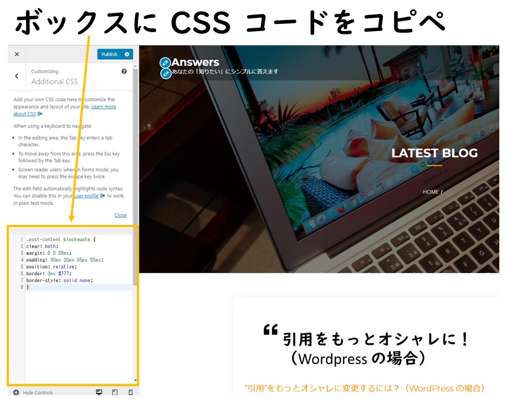Click code line 'position: relative;'

click(x=52, y=267)
